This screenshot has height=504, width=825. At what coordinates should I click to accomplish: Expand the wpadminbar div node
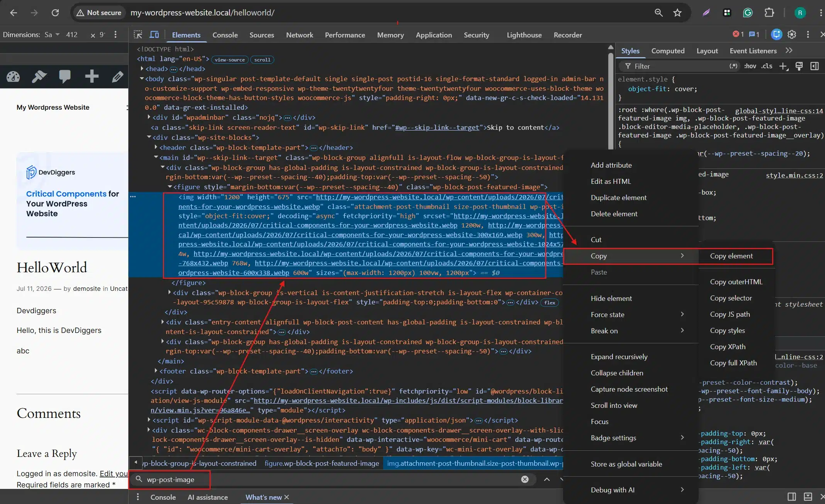[x=149, y=117]
